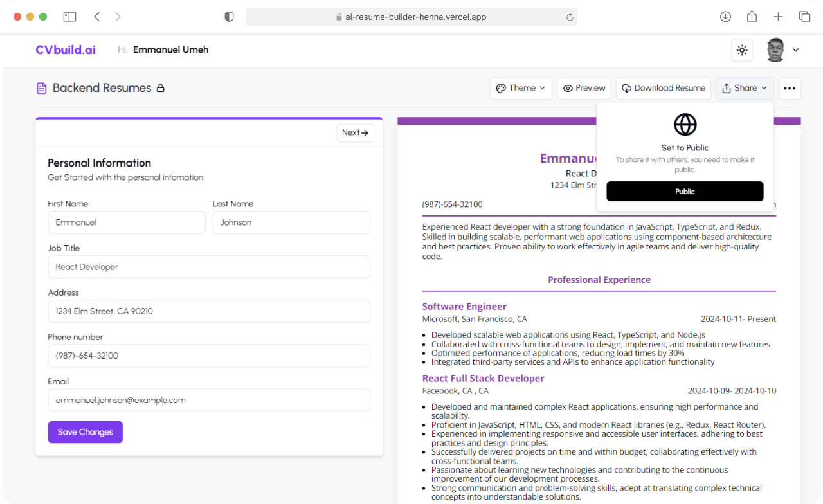Click the CVbuild.ai logo
Screen dimensions: 823x504
pos(65,50)
